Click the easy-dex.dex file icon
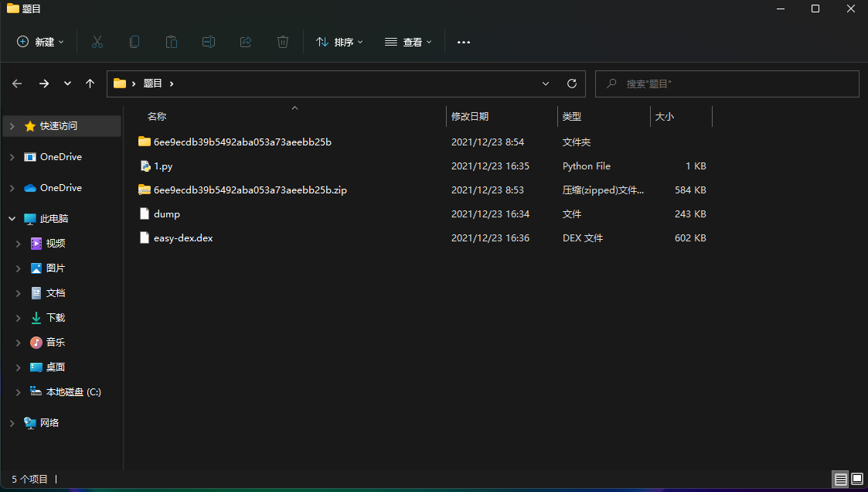 (x=145, y=238)
